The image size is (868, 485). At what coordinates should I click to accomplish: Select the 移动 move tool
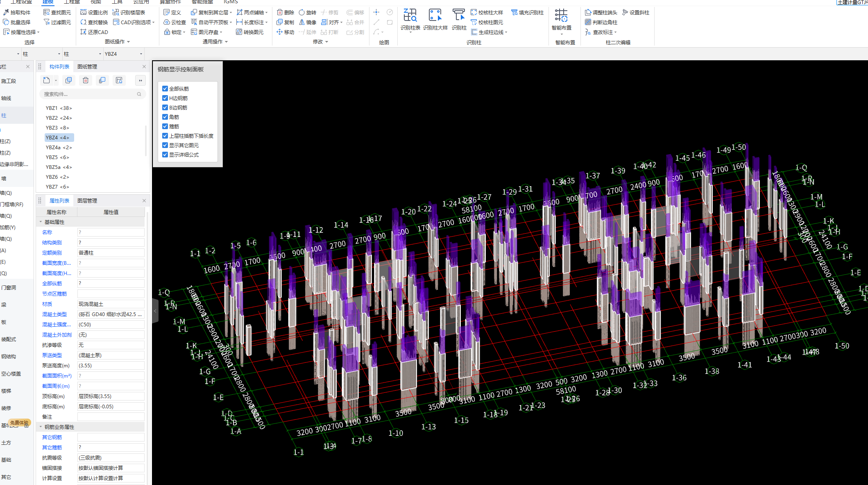286,32
